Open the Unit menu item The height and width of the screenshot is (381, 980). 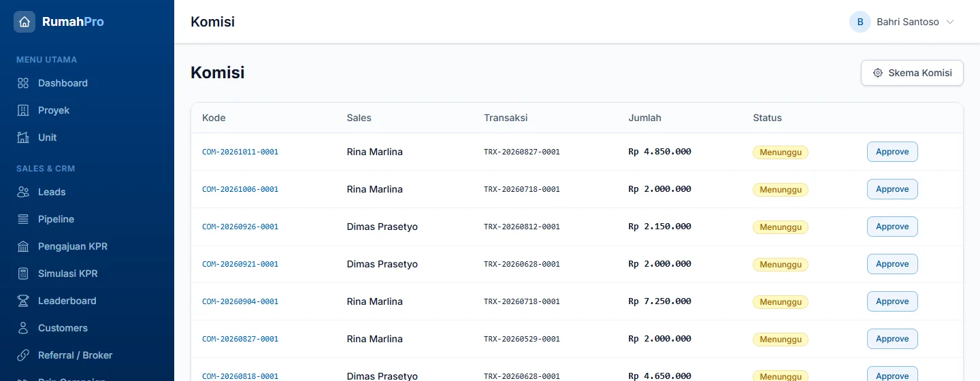87,137
